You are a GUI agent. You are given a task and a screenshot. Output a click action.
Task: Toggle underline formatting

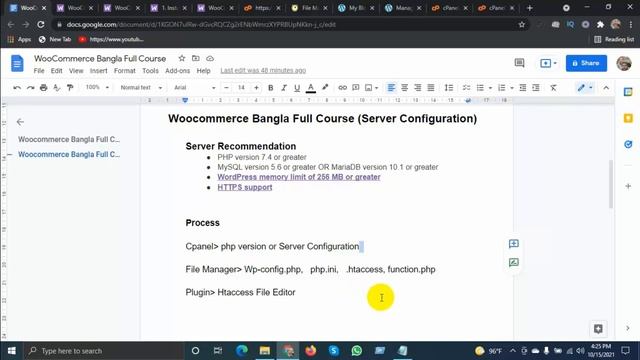click(297, 88)
